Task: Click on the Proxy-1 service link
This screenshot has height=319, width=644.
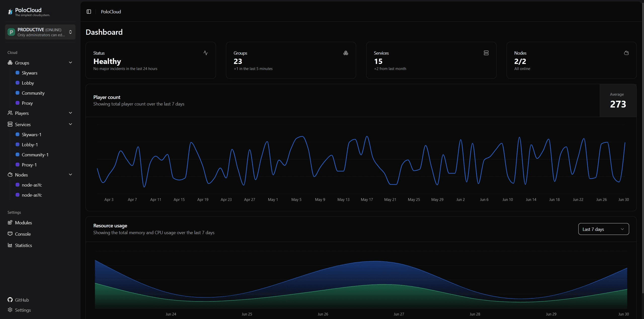Action: [29, 164]
